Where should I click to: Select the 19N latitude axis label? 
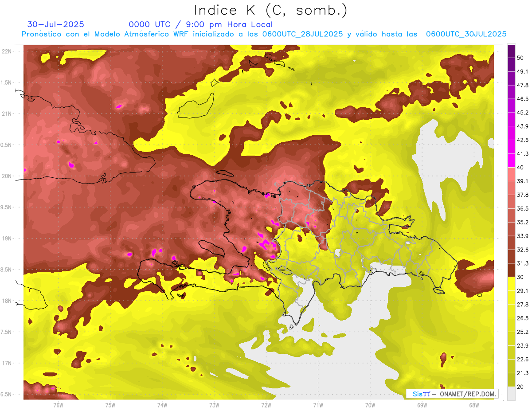7,239
